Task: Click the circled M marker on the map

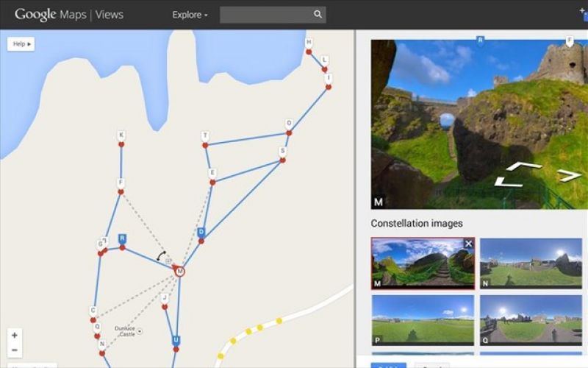Action: [x=179, y=271]
